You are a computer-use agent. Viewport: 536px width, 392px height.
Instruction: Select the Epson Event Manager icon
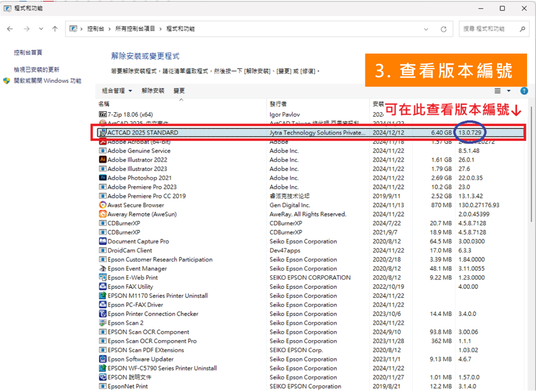tap(103, 268)
